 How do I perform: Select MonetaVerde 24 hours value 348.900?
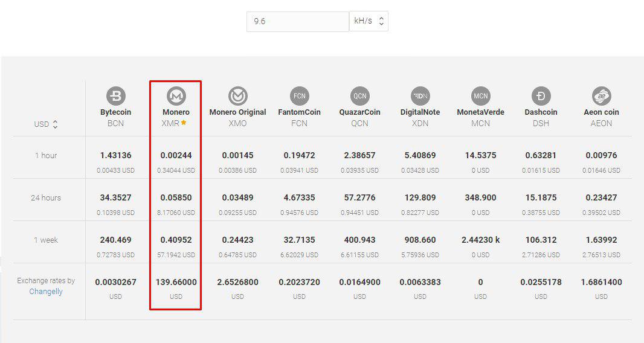click(480, 198)
